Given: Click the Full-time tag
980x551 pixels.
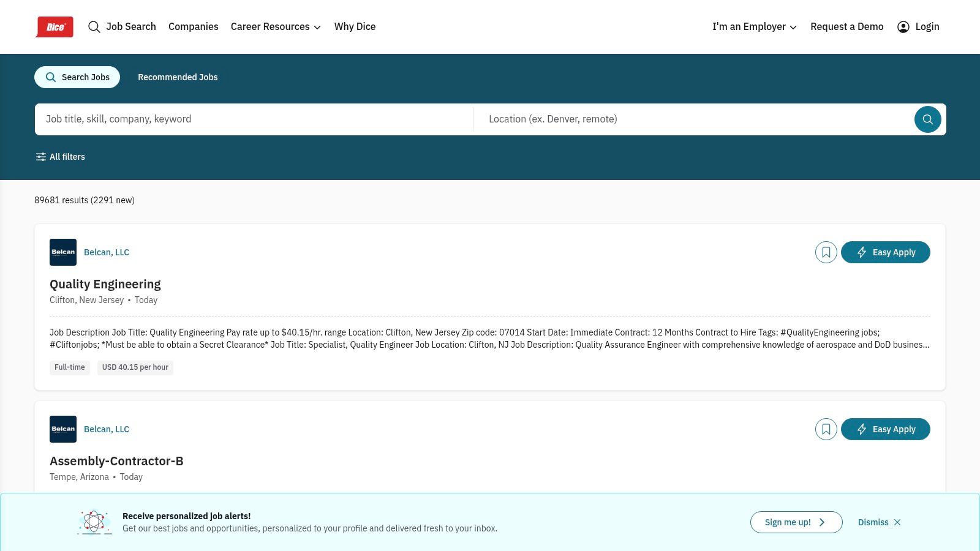Looking at the screenshot, I should tap(70, 367).
